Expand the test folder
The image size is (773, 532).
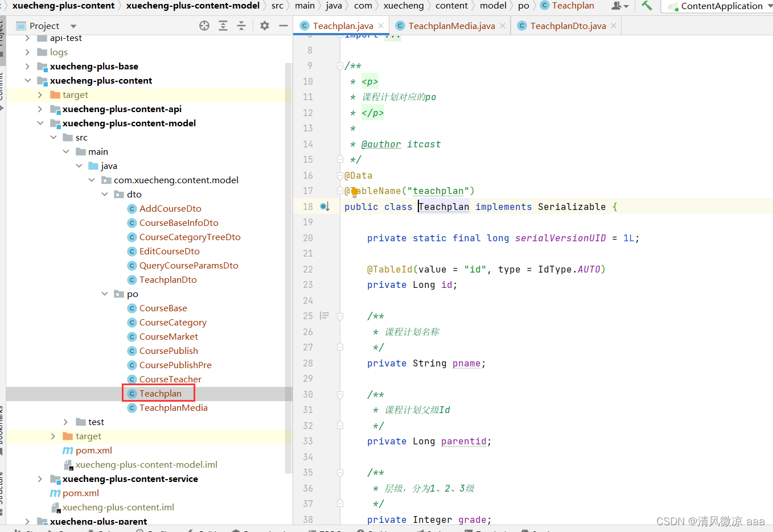(x=65, y=422)
